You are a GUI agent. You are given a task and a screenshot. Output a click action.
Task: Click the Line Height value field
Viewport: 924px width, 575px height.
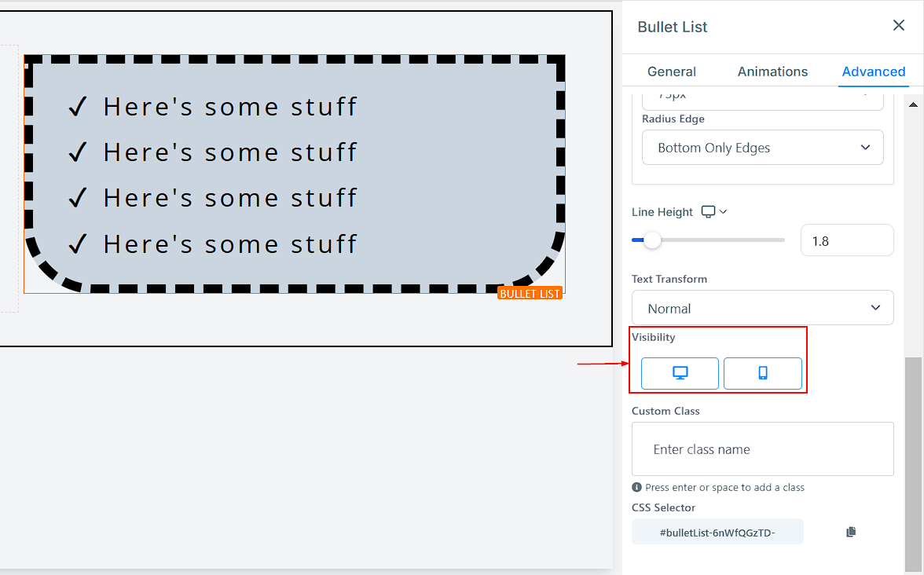click(x=846, y=241)
